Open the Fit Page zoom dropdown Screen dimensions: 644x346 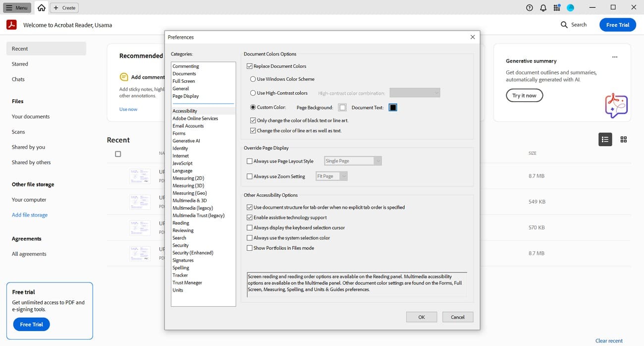pos(331,176)
